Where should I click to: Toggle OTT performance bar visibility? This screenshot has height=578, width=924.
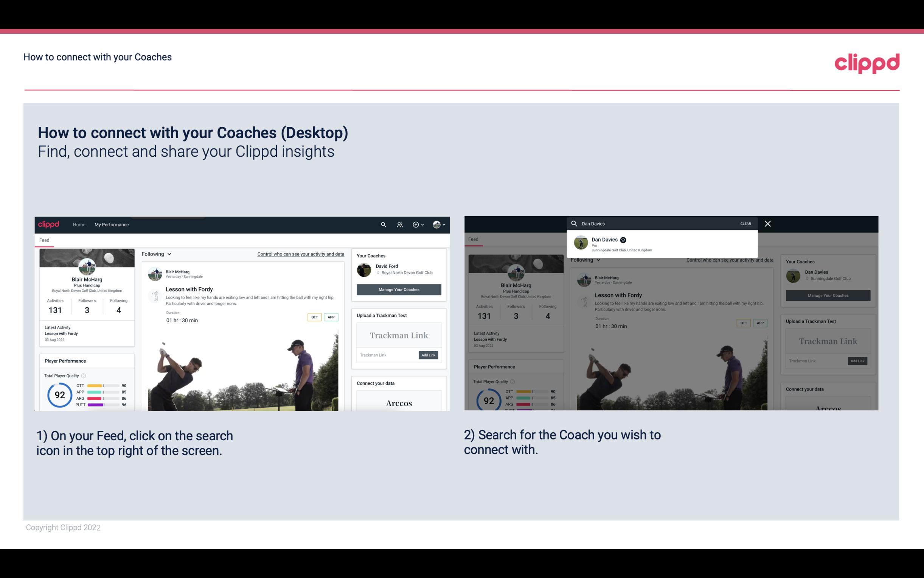103,386
